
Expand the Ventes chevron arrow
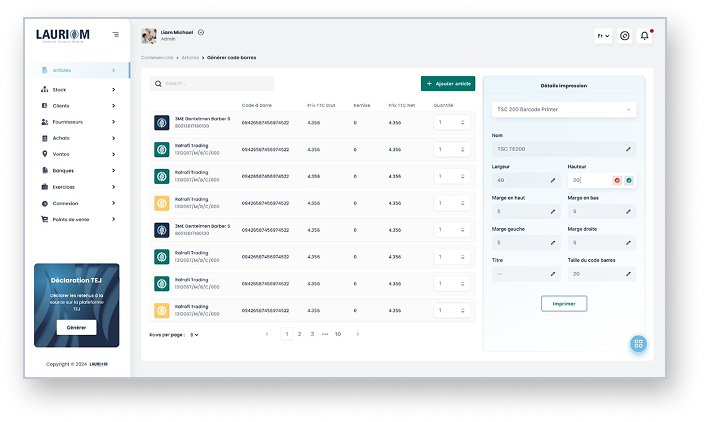(114, 154)
